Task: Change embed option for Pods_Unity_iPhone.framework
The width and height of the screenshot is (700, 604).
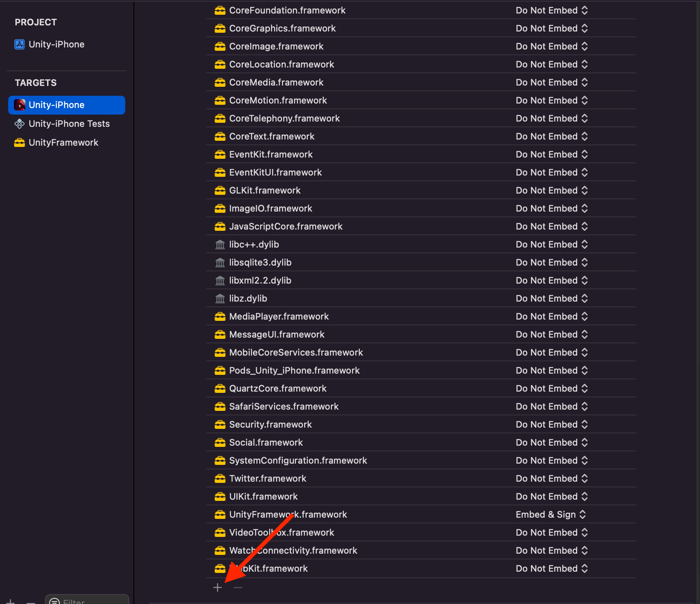Action: (x=551, y=370)
